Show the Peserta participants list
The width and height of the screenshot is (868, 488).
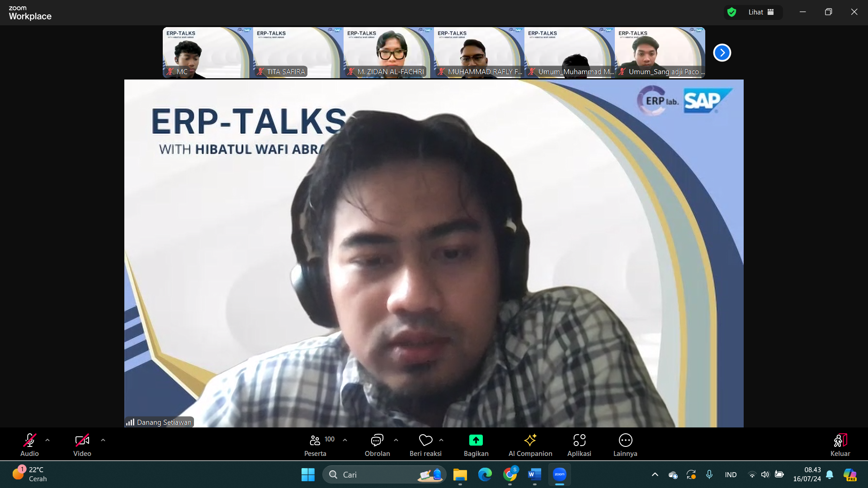(315, 444)
